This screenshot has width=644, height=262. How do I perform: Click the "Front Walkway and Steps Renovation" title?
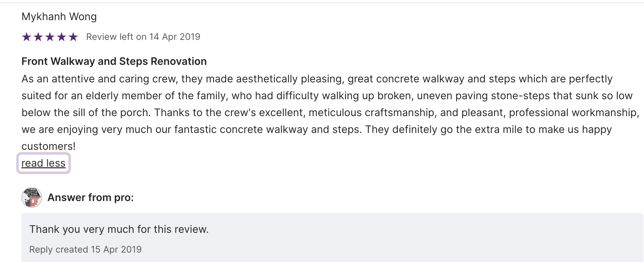click(114, 61)
